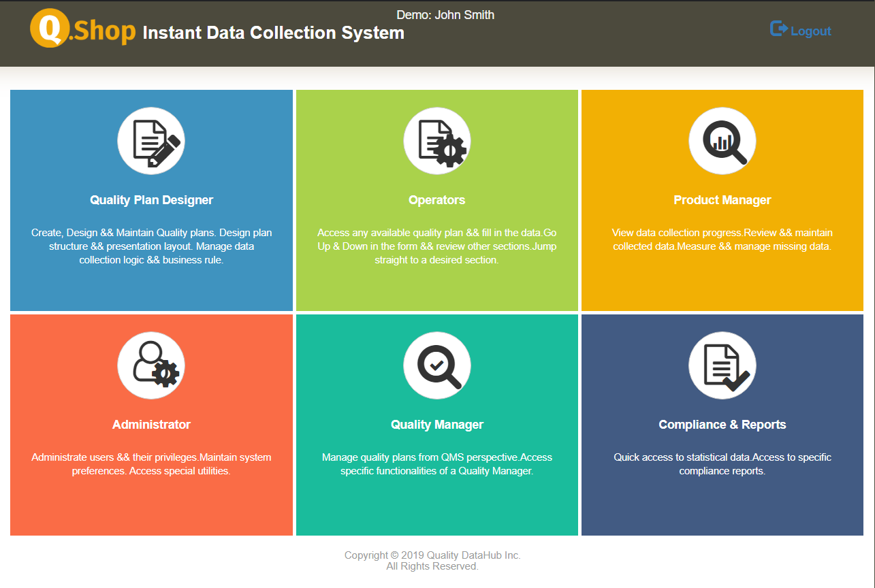This screenshot has height=588, width=875.
Task: Click the 'Demo: John Smith' user label
Action: (445, 15)
